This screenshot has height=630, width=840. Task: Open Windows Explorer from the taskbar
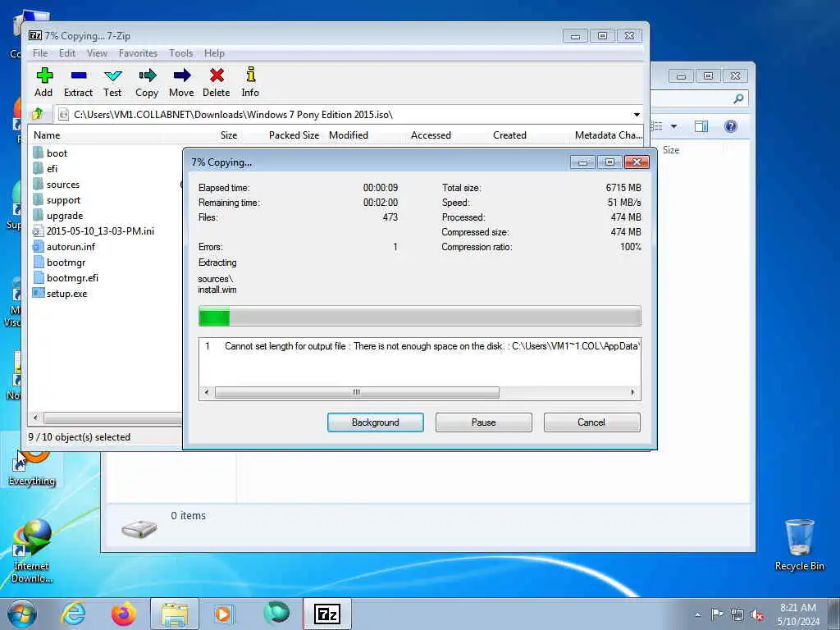[175, 614]
